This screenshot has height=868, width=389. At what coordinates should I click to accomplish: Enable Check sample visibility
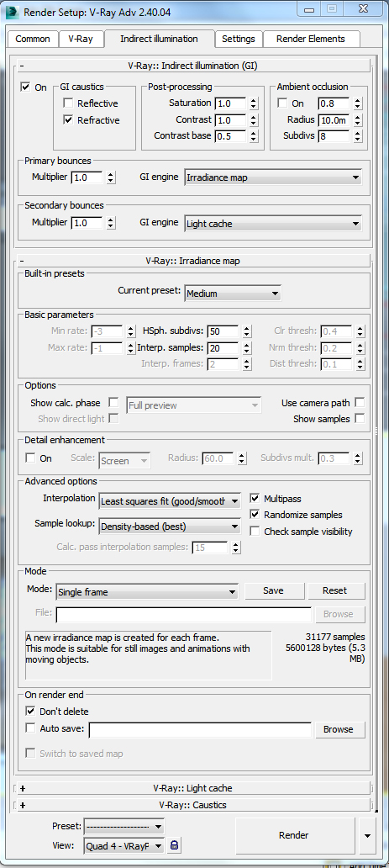tap(255, 531)
